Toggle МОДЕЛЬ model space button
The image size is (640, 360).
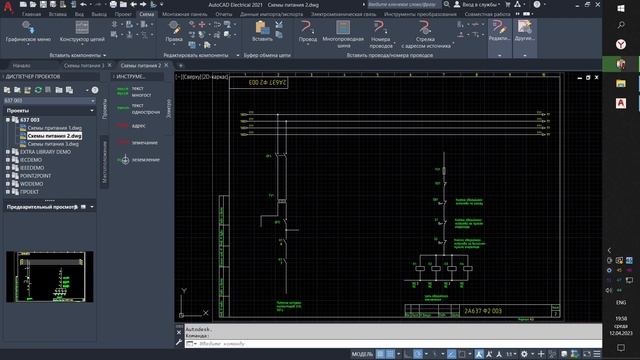pos(362,354)
